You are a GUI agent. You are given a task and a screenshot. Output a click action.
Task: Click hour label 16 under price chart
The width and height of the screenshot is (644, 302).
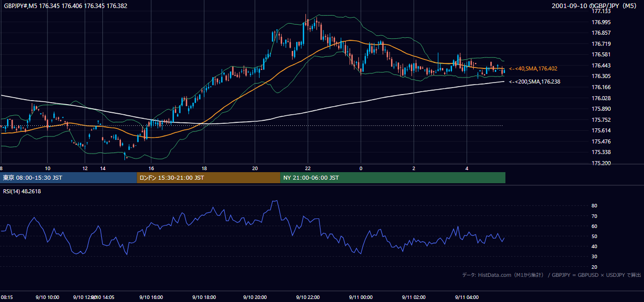[x=151, y=168]
